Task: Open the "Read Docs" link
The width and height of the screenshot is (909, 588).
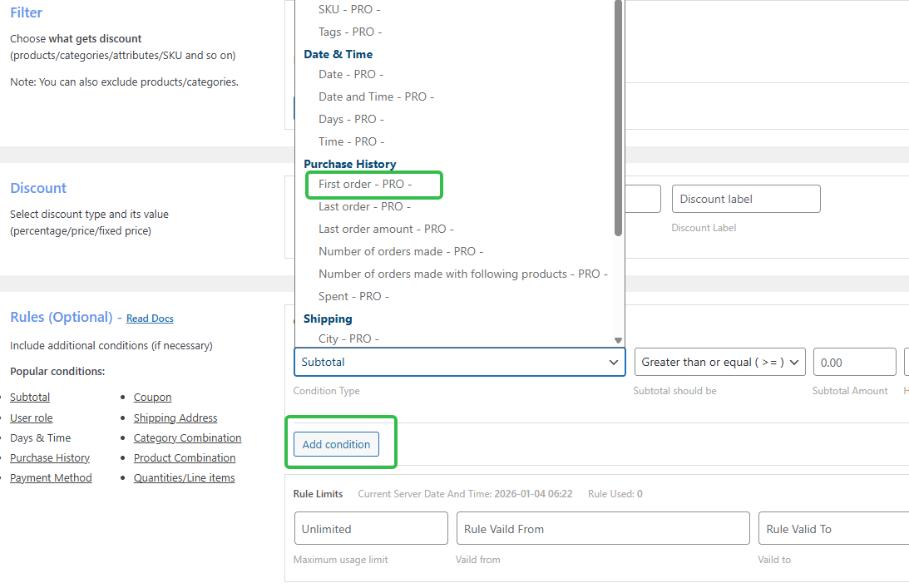Action: click(149, 319)
